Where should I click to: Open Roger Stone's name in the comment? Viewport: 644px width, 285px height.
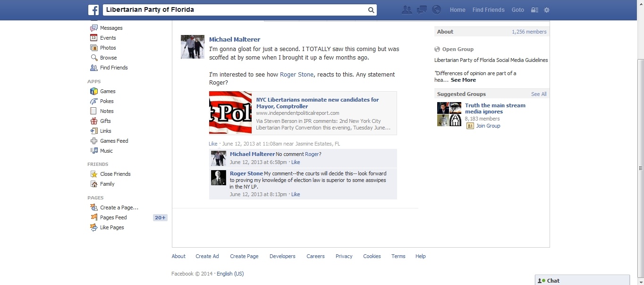tap(246, 173)
